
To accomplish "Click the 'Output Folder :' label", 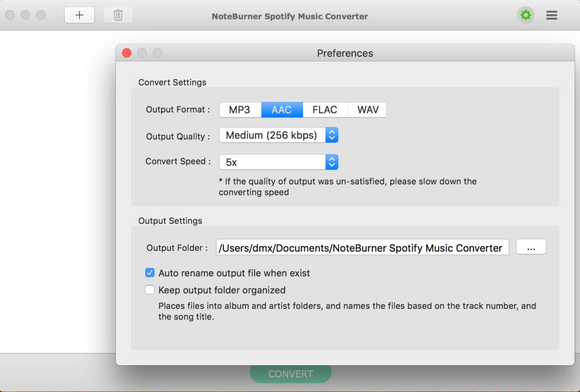I will (x=177, y=248).
